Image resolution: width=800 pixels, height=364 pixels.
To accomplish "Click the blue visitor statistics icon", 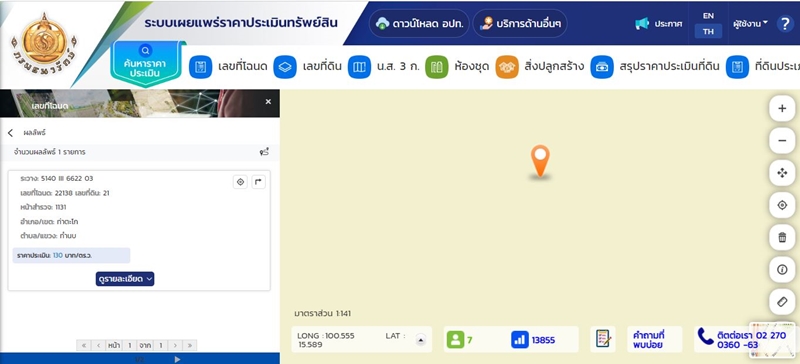I will [x=519, y=340].
